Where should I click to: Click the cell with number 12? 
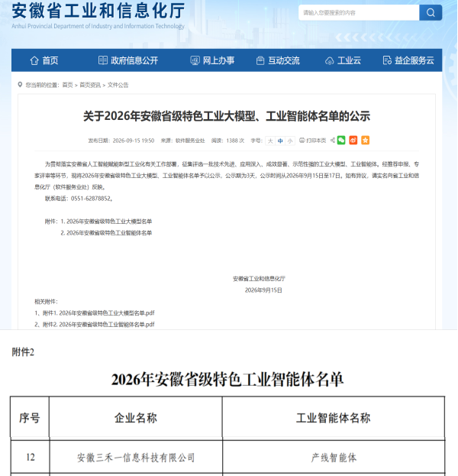[x=31, y=457]
